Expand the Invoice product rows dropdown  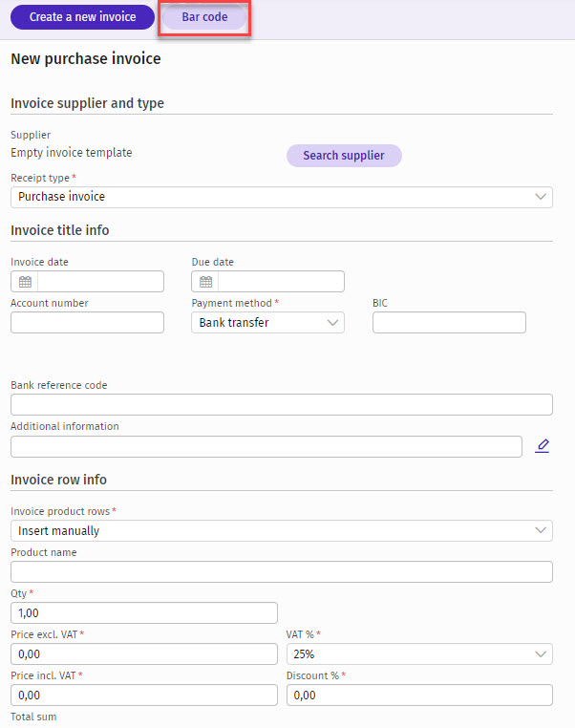click(281, 530)
